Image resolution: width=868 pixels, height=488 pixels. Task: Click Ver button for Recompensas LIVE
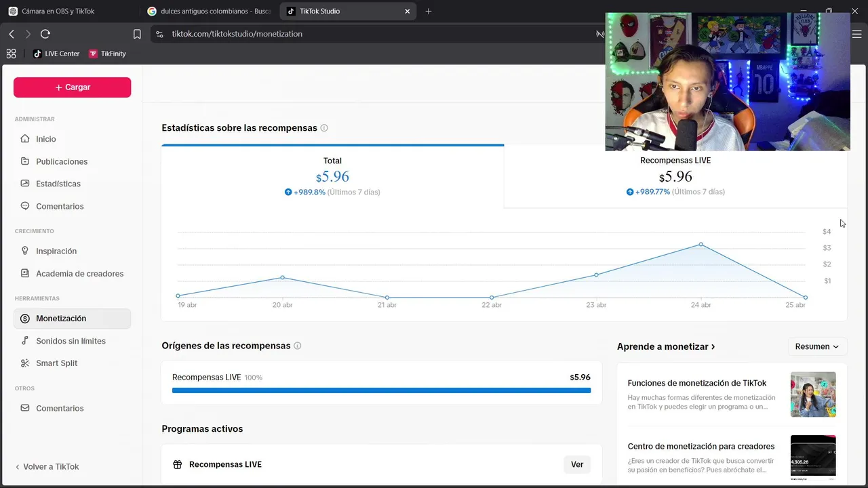577,464
